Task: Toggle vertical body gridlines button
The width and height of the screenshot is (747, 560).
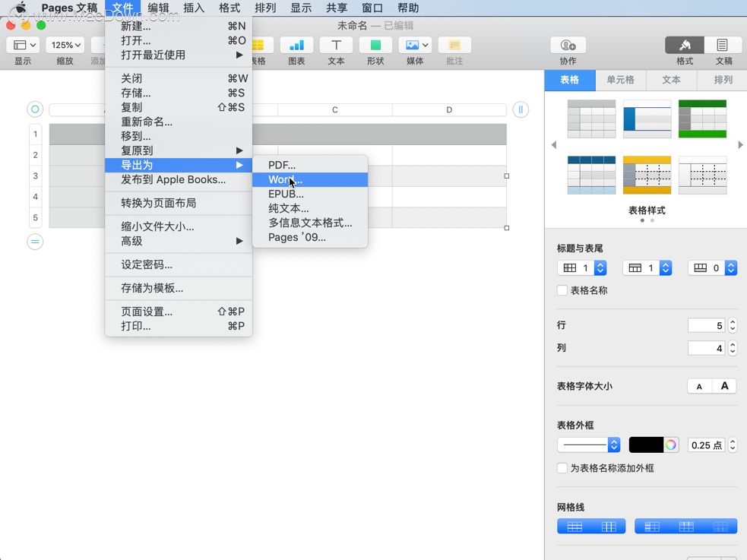Action: (609, 527)
